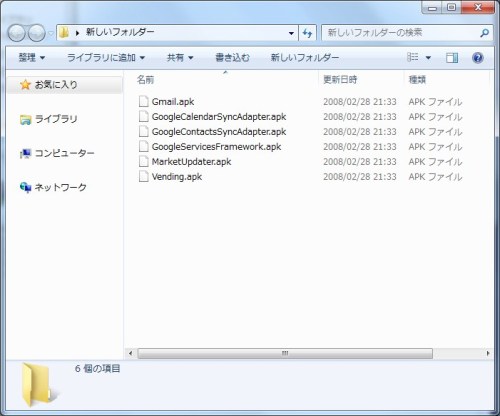
Task: Click the Vending.apk file icon
Action: pos(143,176)
